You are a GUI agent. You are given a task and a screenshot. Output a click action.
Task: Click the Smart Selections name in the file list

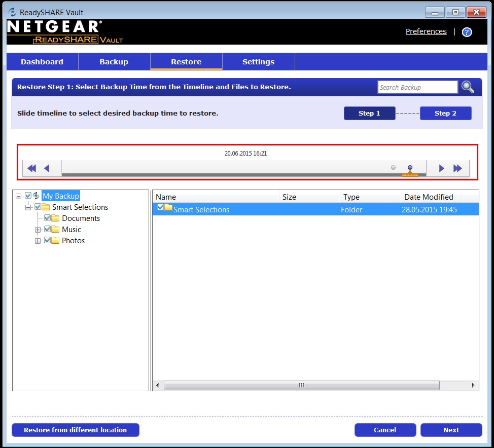pyautogui.click(x=201, y=210)
